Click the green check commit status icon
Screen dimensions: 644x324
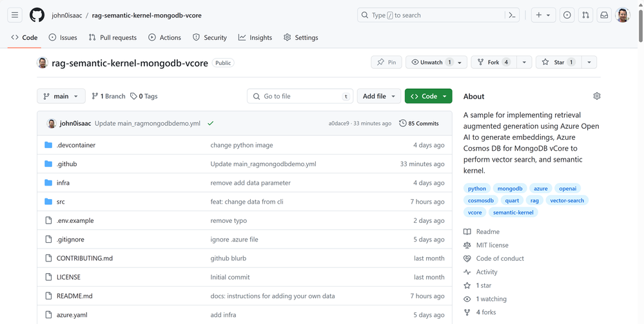(x=211, y=123)
